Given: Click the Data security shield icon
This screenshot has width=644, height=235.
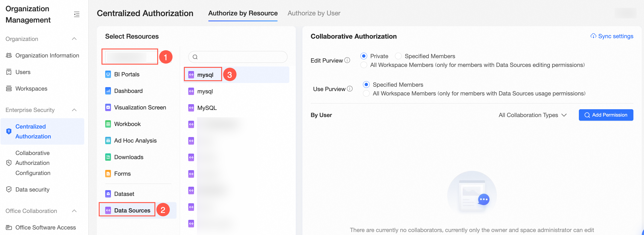Looking at the screenshot, I should [x=9, y=189].
